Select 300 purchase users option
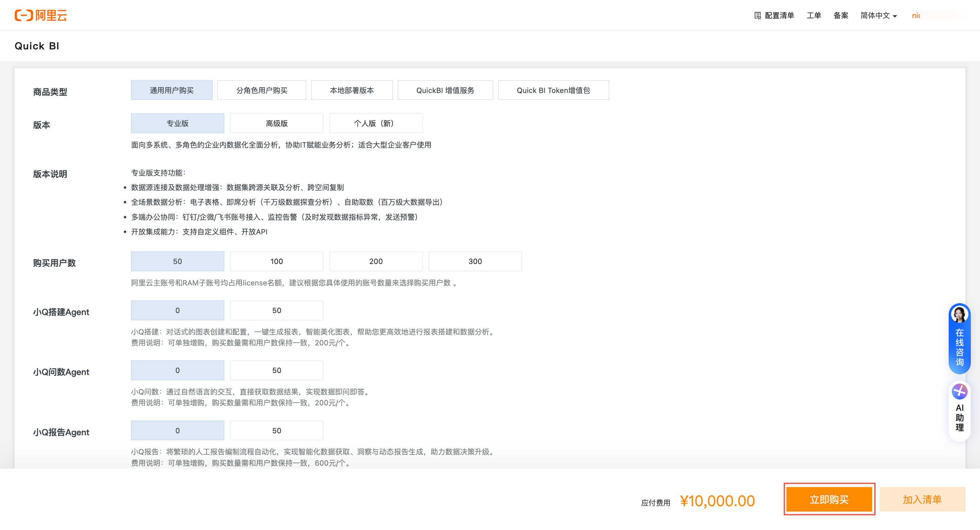The height and width of the screenshot is (530, 980). click(475, 261)
